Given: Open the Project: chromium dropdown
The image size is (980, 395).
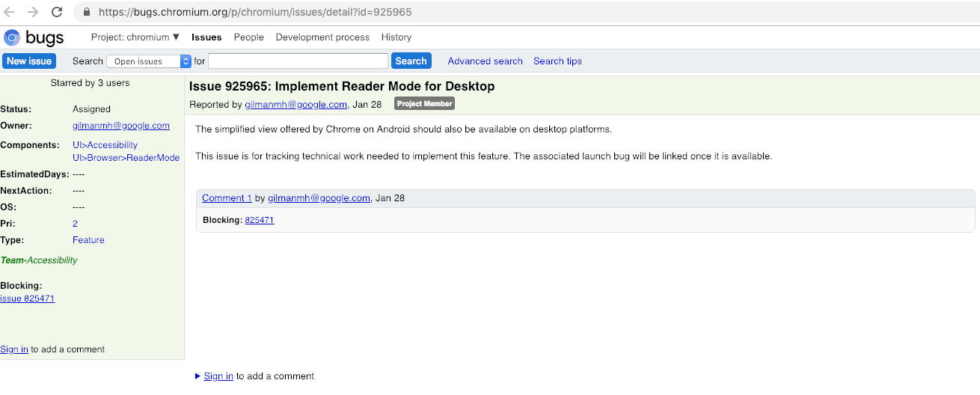Looking at the screenshot, I should pyautogui.click(x=135, y=37).
